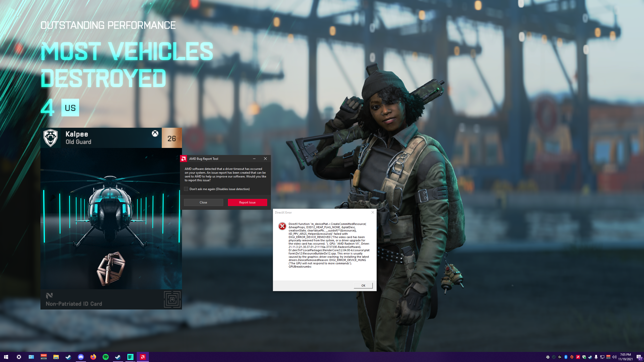Switch to the Battlefield 2042 taskbar icon
The image size is (644, 362).
[130, 357]
